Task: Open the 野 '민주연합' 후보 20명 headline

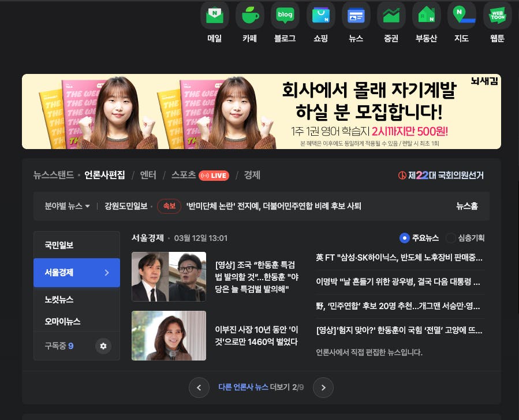Action: coord(398,306)
